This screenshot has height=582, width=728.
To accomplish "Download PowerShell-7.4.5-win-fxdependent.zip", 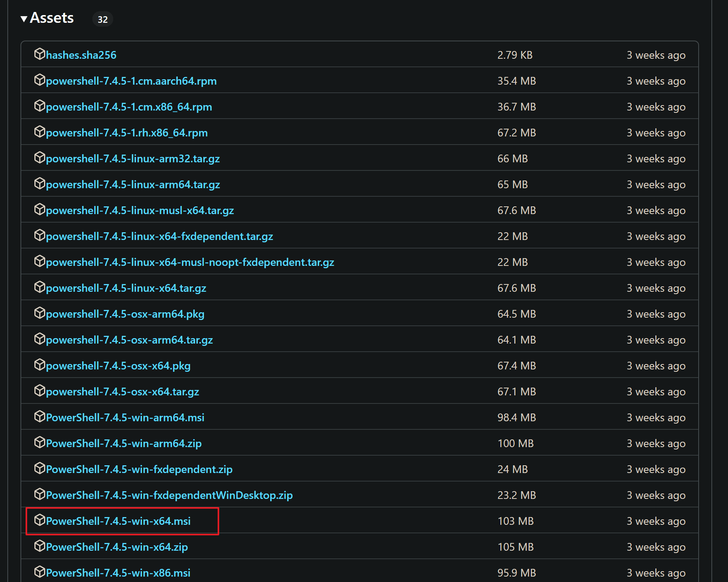I will click(x=139, y=469).
